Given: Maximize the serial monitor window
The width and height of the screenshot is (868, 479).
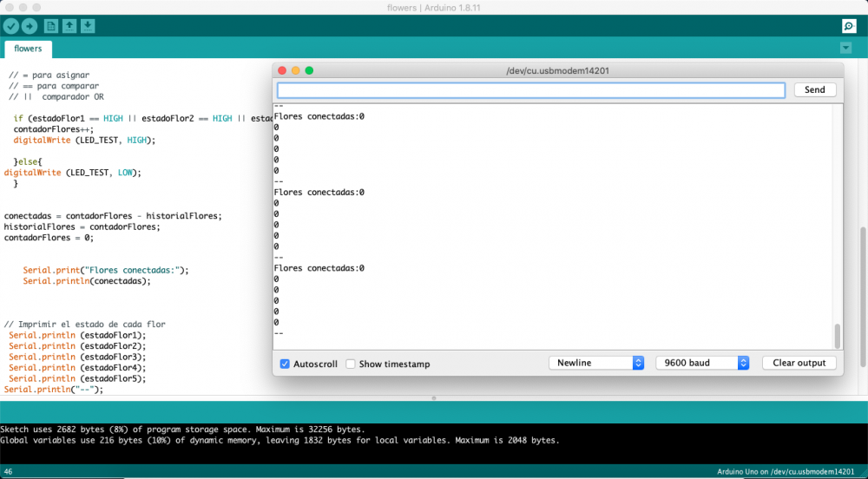Looking at the screenshot, I should pos(310,70).
